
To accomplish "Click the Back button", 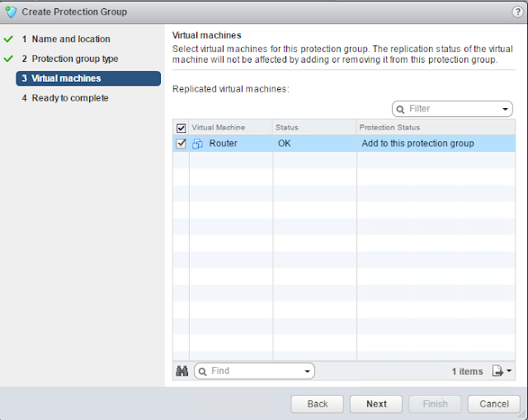I will pos(317,403).
